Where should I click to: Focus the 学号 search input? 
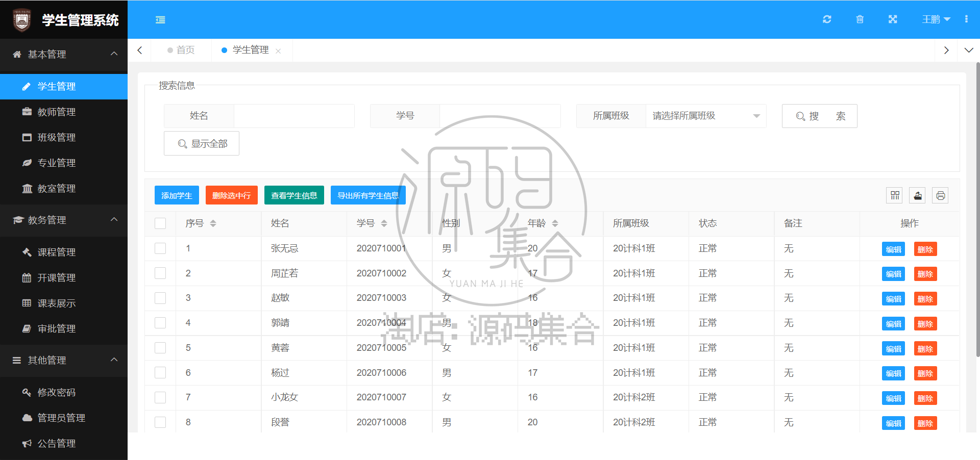pos(500,116)
